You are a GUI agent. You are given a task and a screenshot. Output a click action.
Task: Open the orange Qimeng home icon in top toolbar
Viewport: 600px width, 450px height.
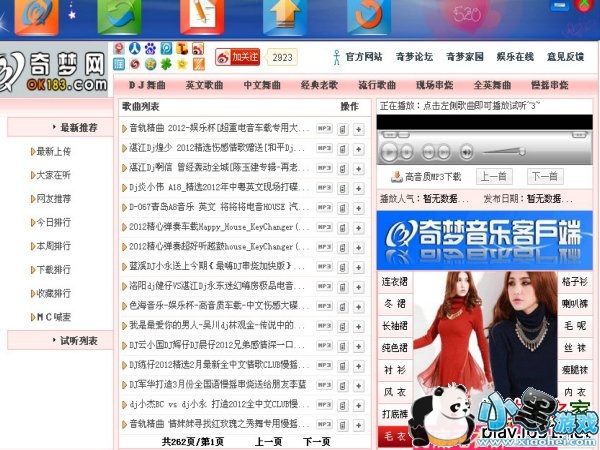(x=37, y=16)
